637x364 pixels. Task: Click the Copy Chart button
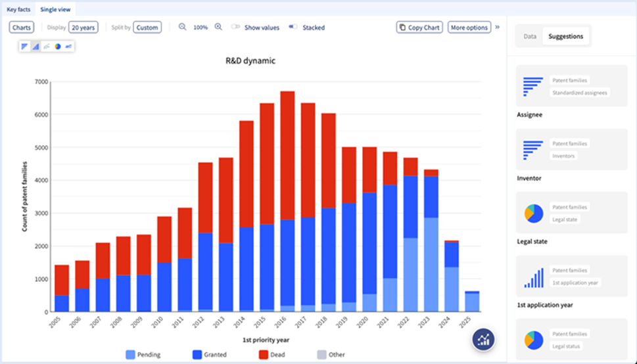419,28
